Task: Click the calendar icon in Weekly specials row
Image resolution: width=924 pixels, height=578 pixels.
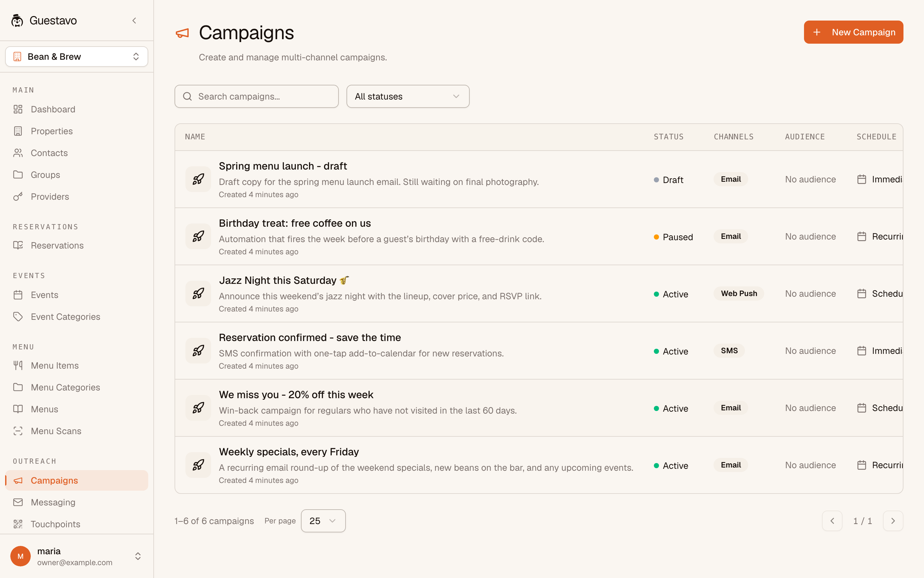Action: pyautogui.click(x=862, y=465)
